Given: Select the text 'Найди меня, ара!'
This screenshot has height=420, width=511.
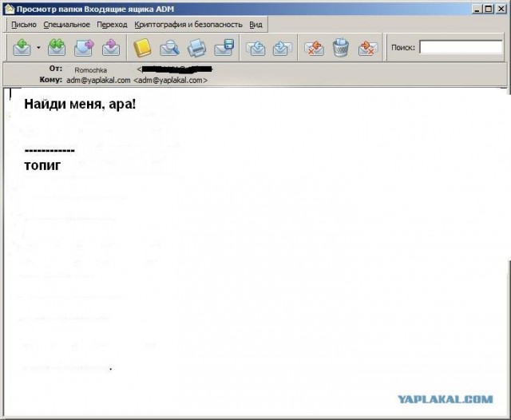Looking at the screenshot, I should [80, 105].
